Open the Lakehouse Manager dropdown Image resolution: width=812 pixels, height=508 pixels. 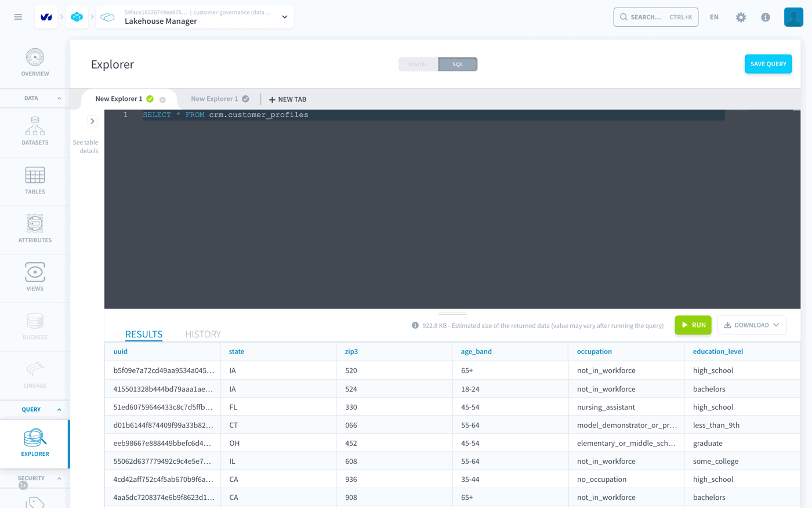[x=285, y=17]
